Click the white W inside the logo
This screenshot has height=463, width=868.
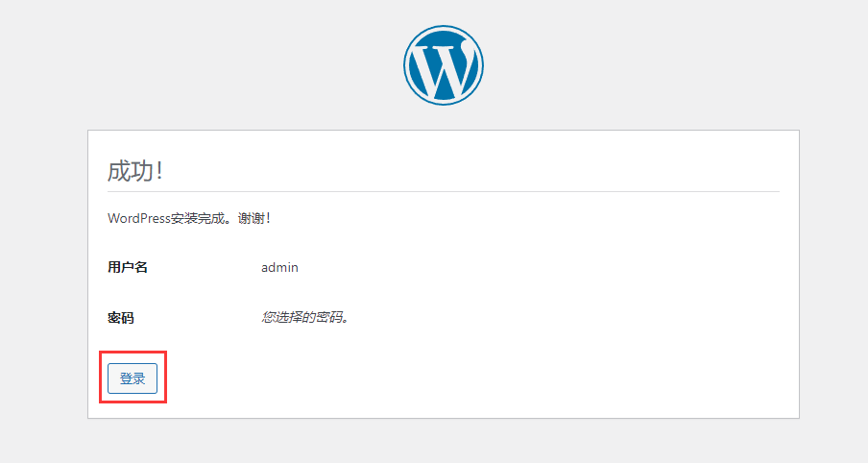click(443, 69)
